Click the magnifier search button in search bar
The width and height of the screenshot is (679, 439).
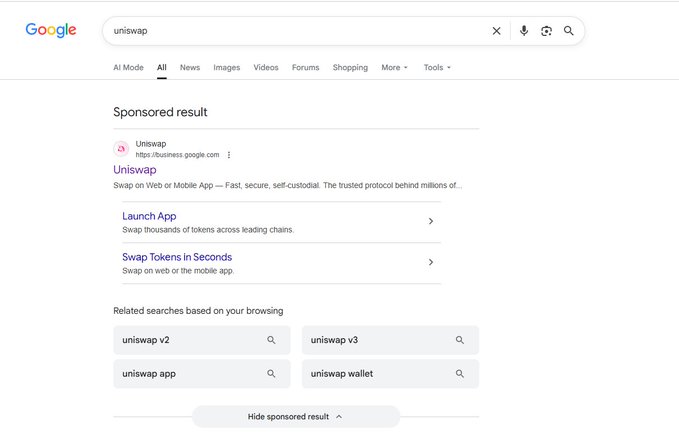(569, 31)
